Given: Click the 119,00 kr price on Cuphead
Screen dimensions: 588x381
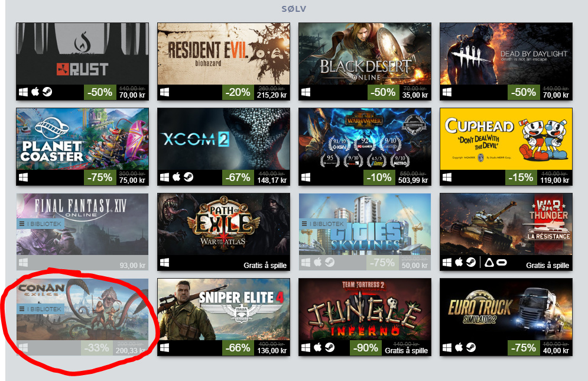Looking at the screenshot, I should click(x=555, y=180).
